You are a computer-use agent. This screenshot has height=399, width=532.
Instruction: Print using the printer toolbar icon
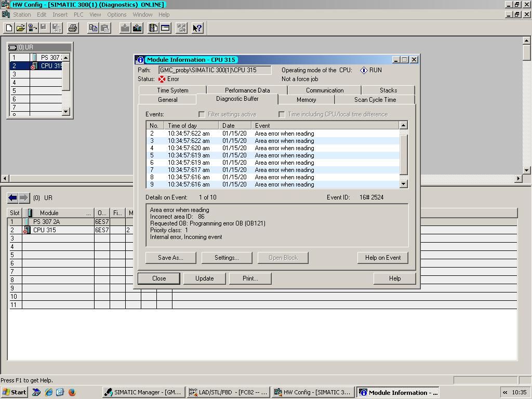coord(73,28)
